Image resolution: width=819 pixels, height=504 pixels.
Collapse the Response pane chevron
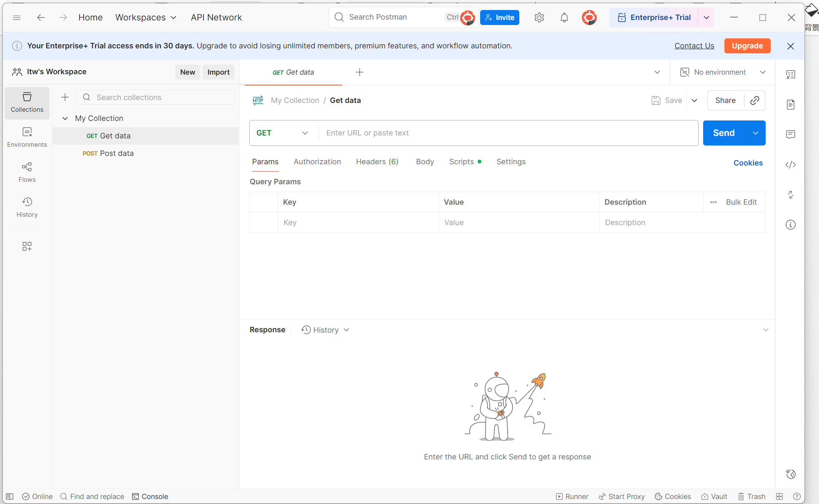point(766,330)
